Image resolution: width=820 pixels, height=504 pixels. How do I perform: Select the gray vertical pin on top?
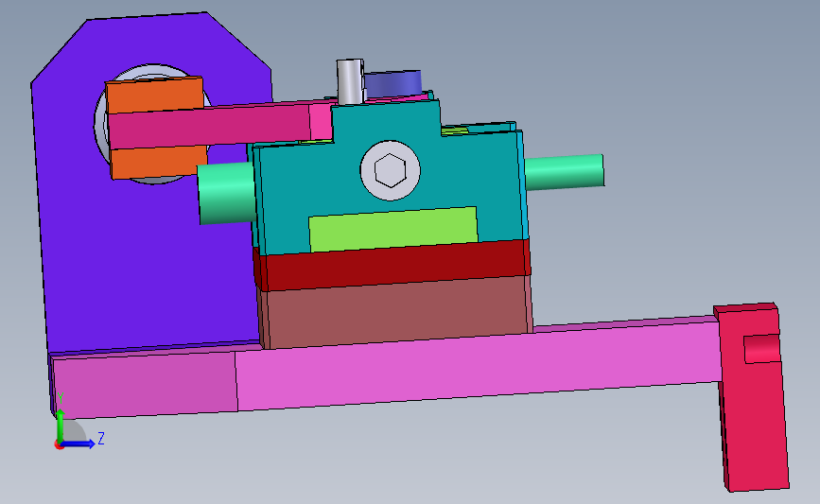(350, 81)
